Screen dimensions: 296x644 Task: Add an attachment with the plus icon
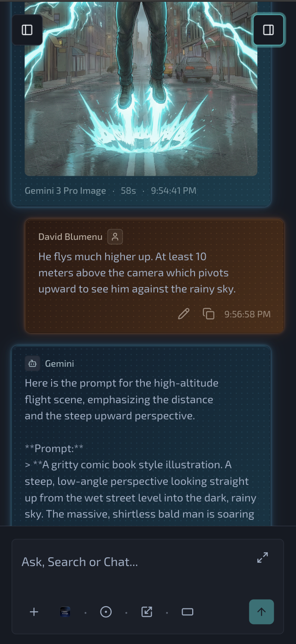point(34,612)
